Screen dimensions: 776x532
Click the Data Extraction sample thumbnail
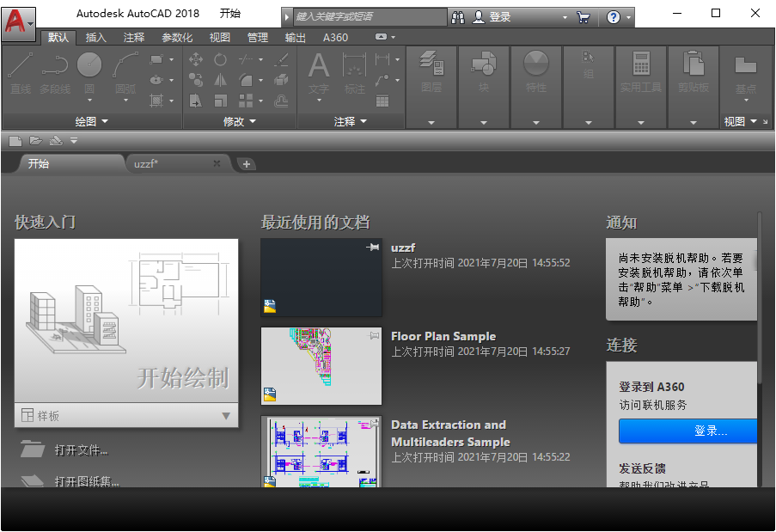coord(321,451)
